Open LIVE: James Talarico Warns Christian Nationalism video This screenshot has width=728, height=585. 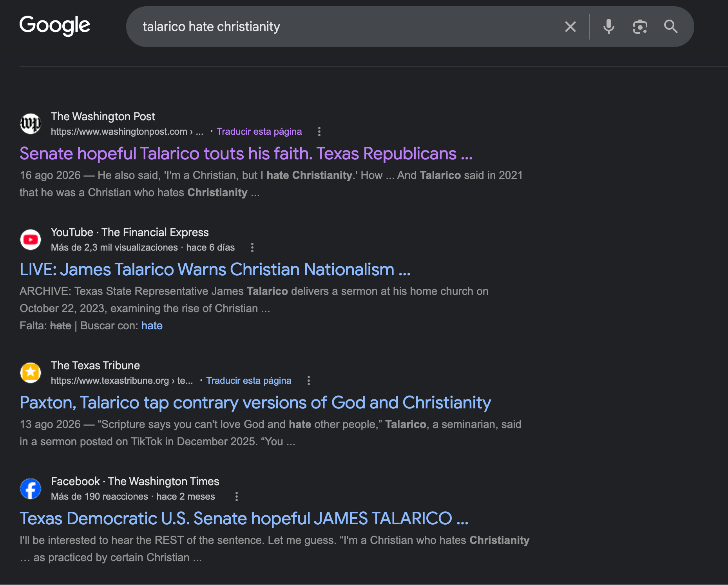215,269
